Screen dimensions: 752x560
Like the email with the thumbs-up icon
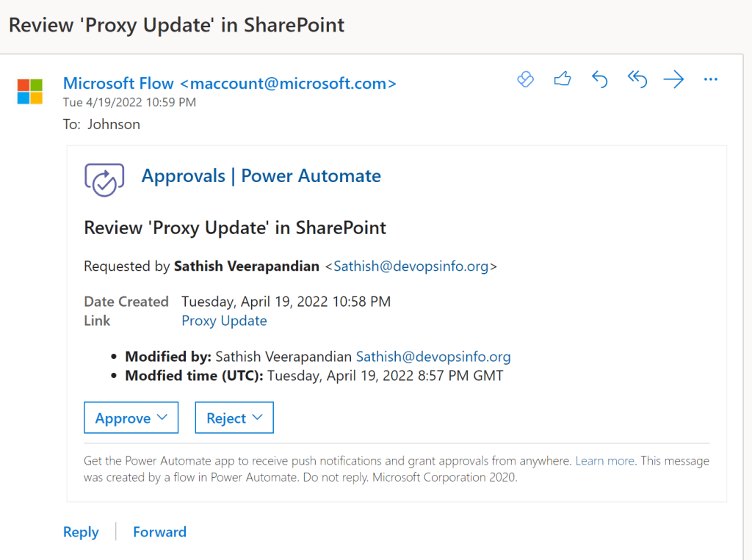pyautogui.click(x=563, y=79)
